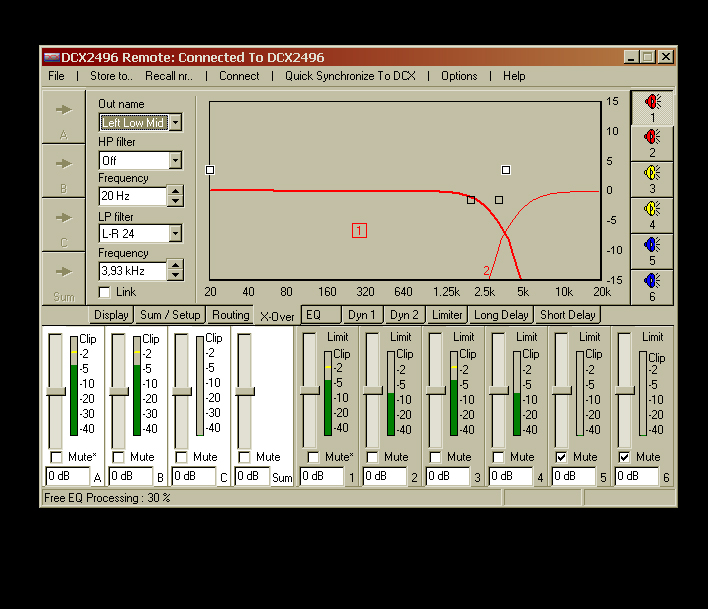Click the output 6 gain fader handle

click(x=625, y=391)
